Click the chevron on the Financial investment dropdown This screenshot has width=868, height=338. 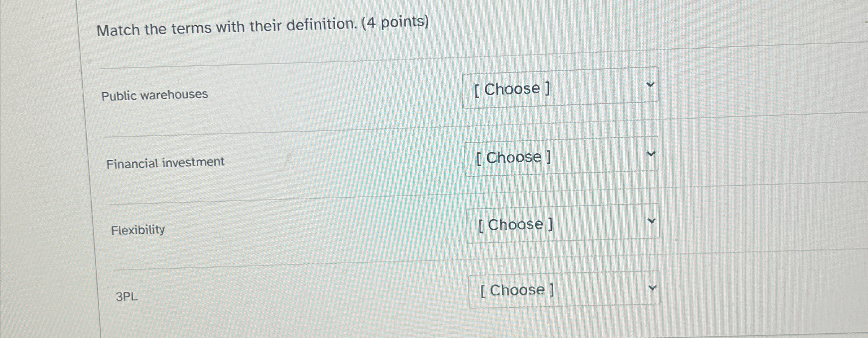(651, 153)
